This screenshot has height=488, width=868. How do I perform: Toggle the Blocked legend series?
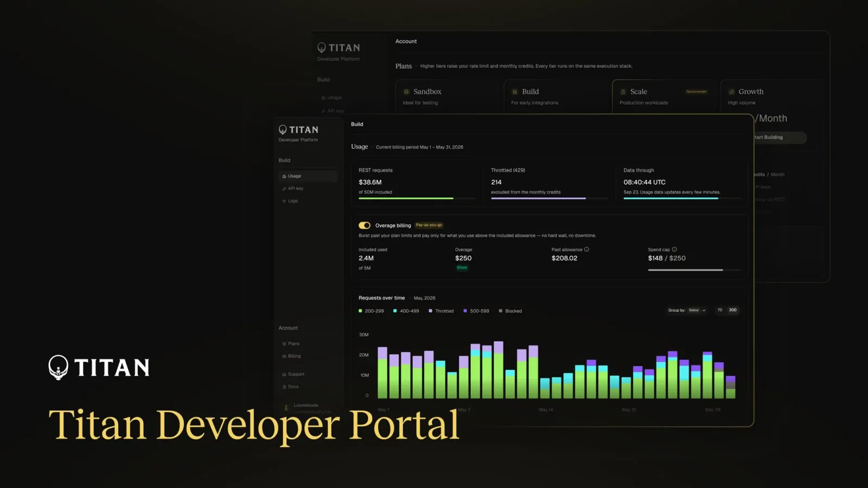[x=510, y=311]
